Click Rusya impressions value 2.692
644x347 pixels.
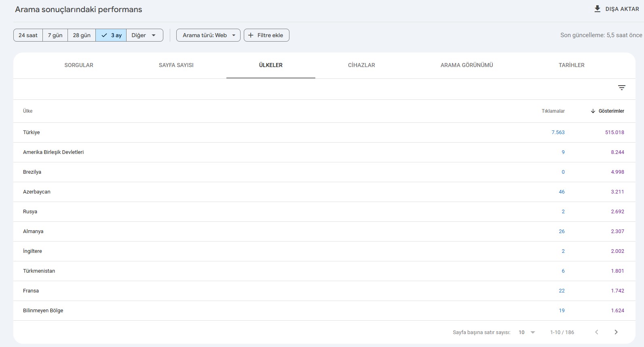click(617, 212)
